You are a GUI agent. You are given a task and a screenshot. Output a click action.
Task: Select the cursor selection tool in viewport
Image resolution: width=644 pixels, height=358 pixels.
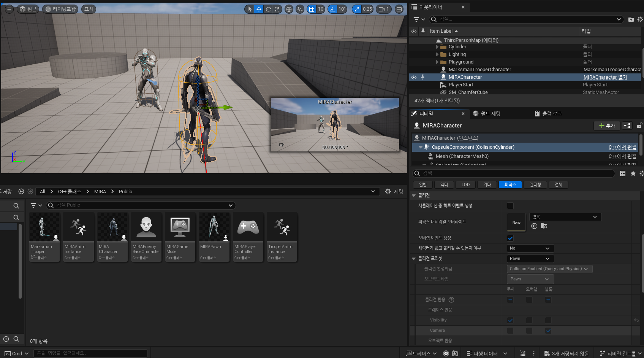coord(249,9)
